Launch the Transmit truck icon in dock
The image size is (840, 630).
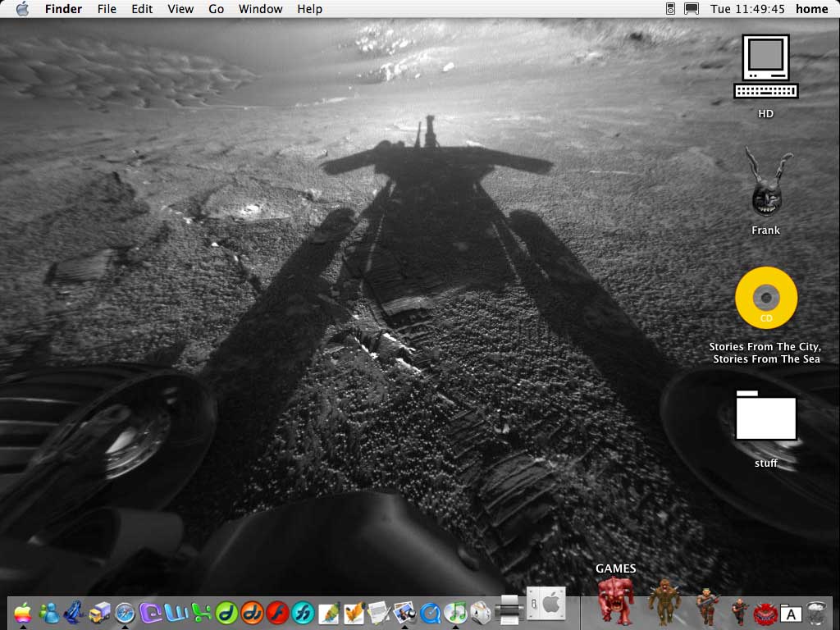[x=99, y=613]
